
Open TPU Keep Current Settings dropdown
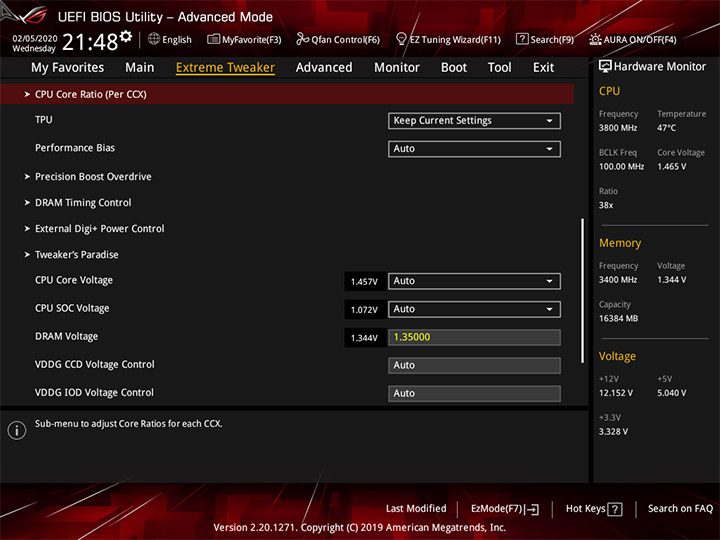click(474, 121)
